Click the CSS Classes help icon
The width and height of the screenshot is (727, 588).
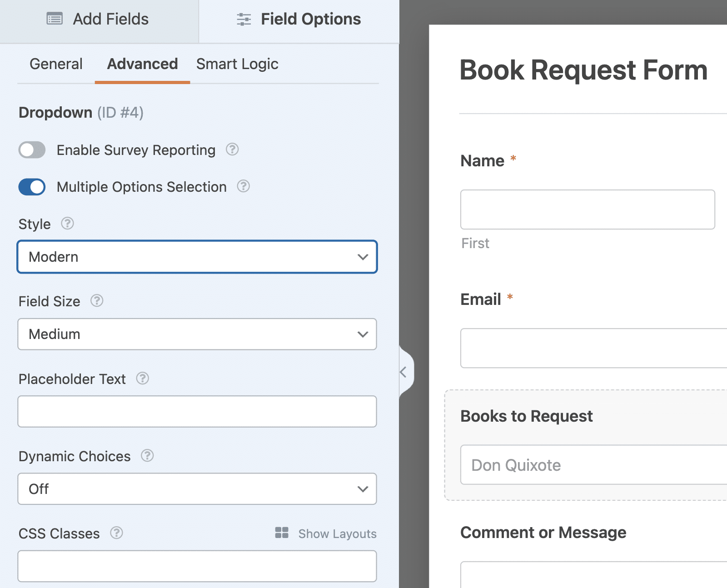117,533
